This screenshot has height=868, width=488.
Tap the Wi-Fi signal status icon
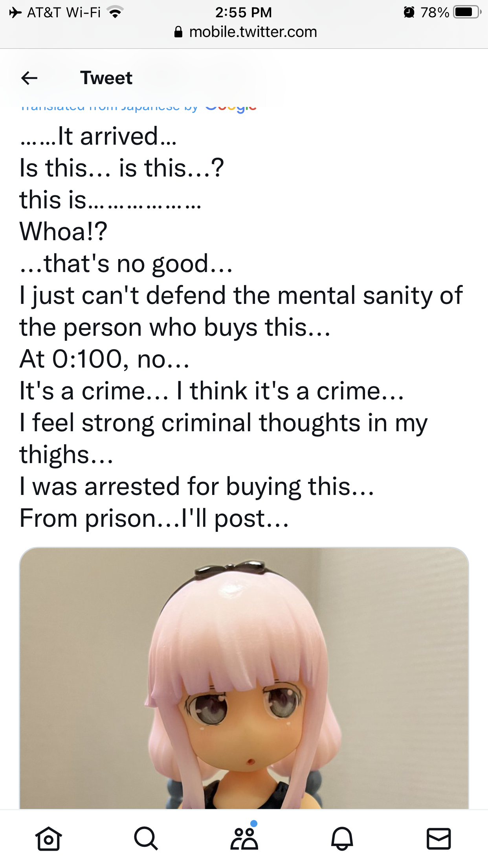[x=115, y=13]
